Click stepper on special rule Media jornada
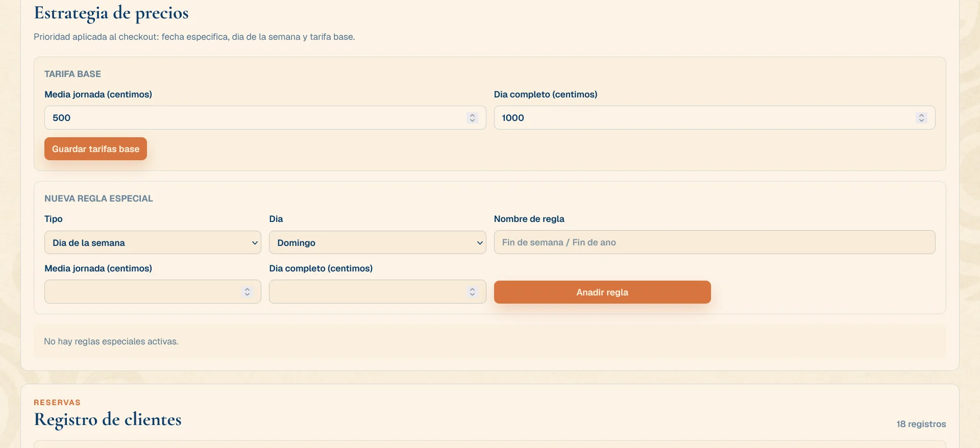980x448 pixels. point(247,292)
